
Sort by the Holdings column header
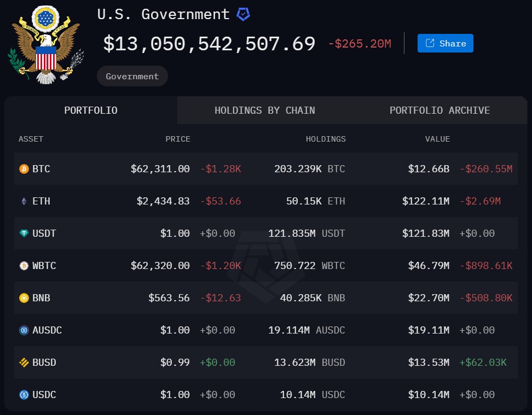tap(326, 139)
